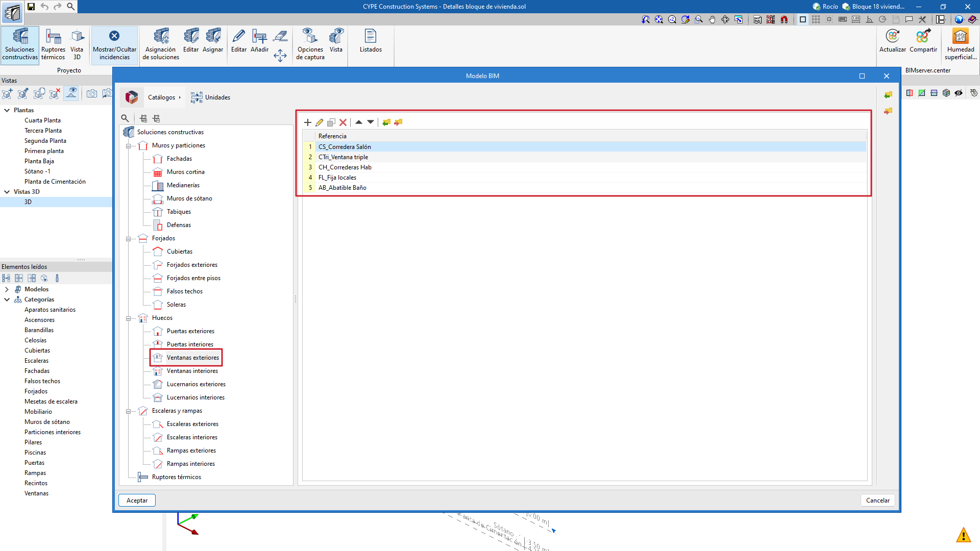The height and width of the screenshot is (551, 980).
Task: Expand the Modelos node in Elementos leídos
Action: pos(7,289)
